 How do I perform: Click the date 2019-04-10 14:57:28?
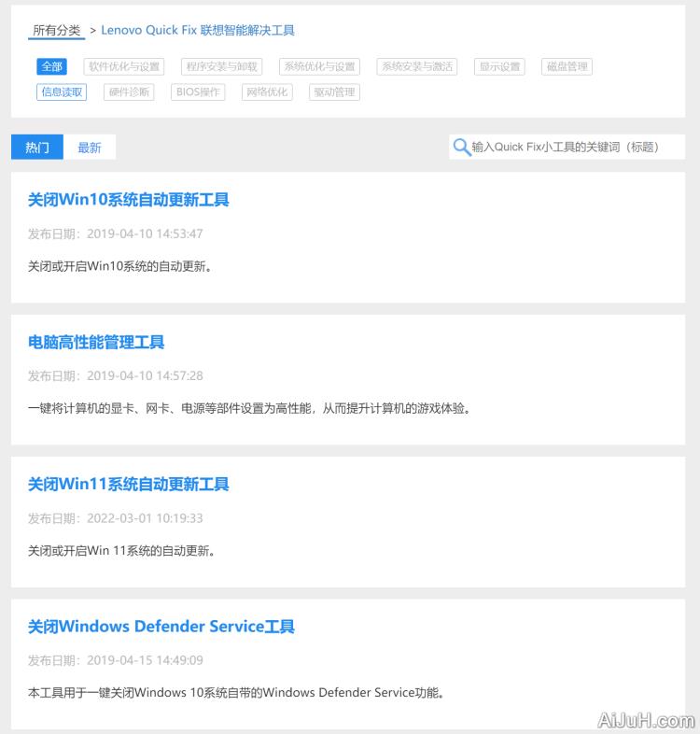145,375
